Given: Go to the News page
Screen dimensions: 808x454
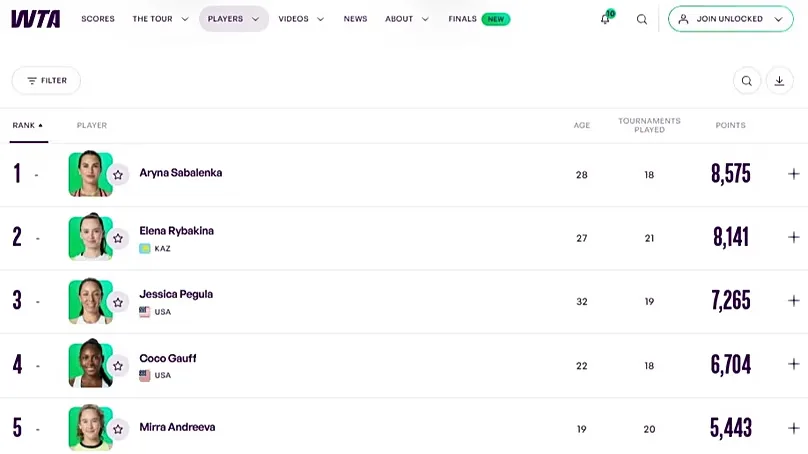Looking at the screenshot, I should tap(356, 19).
